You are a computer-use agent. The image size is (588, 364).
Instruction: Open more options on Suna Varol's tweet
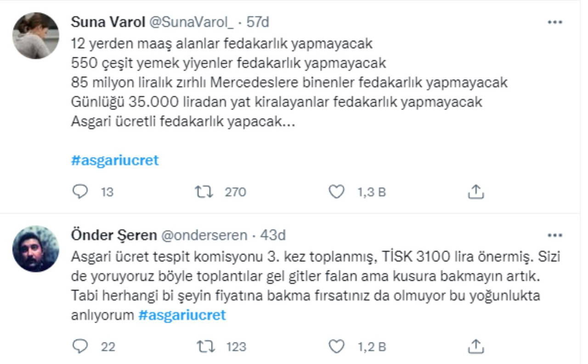tap(555, 22)
